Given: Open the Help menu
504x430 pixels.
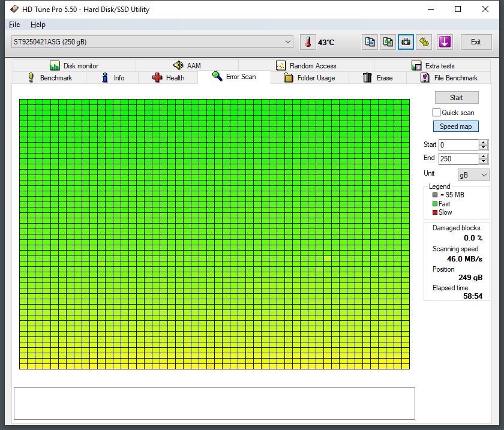Looking at the screenshot, I should click(x=38, y=25).
